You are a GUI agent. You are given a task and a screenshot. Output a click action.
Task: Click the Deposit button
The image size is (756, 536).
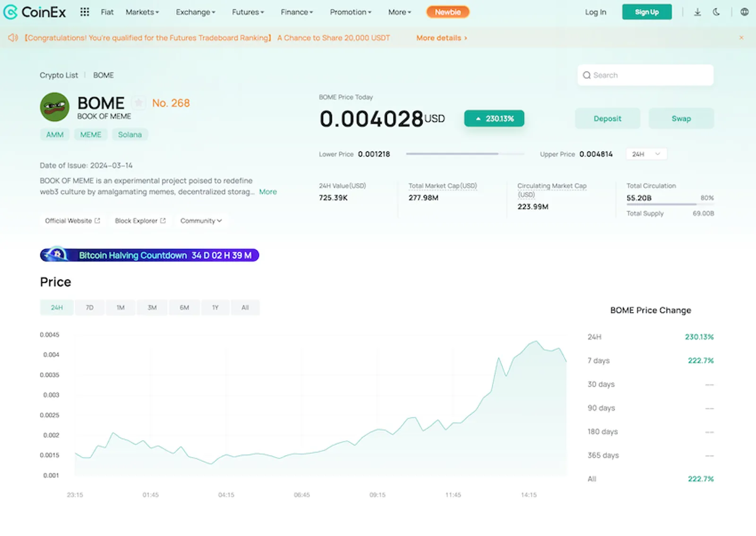608,119
